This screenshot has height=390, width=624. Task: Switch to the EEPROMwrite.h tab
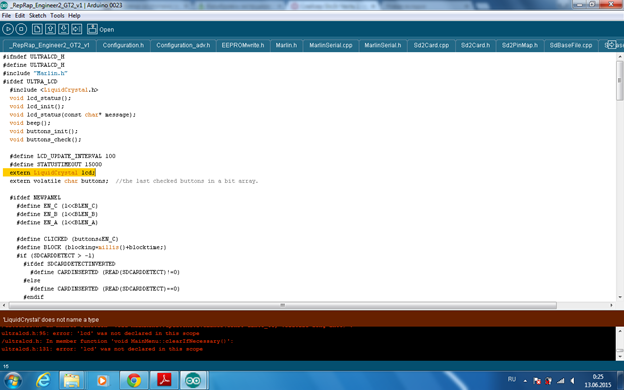243,45
